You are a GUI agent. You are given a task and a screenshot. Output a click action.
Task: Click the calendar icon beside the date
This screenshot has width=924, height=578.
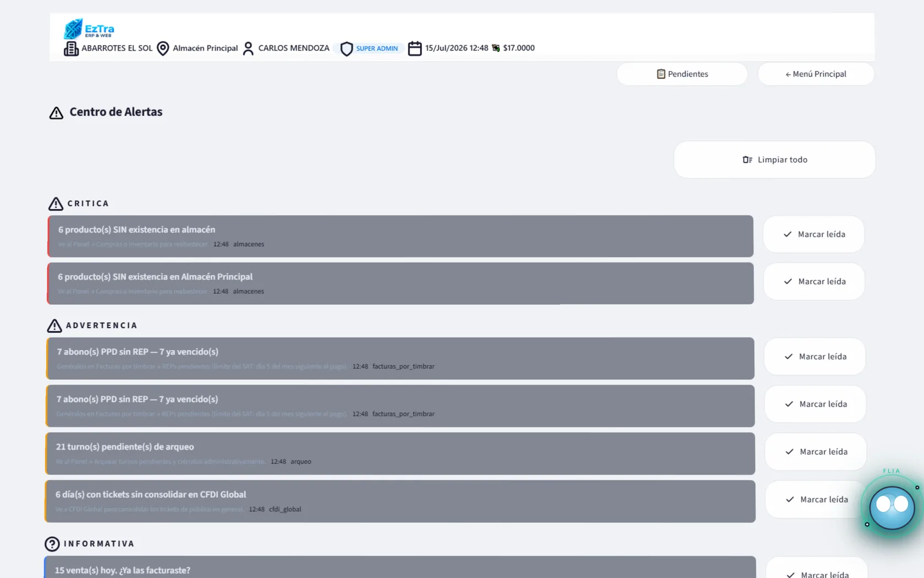[415, 48]
